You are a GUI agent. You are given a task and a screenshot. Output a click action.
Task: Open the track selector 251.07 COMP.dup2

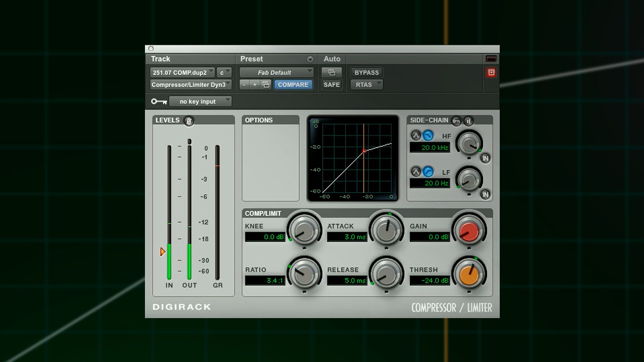click(182, 72)
